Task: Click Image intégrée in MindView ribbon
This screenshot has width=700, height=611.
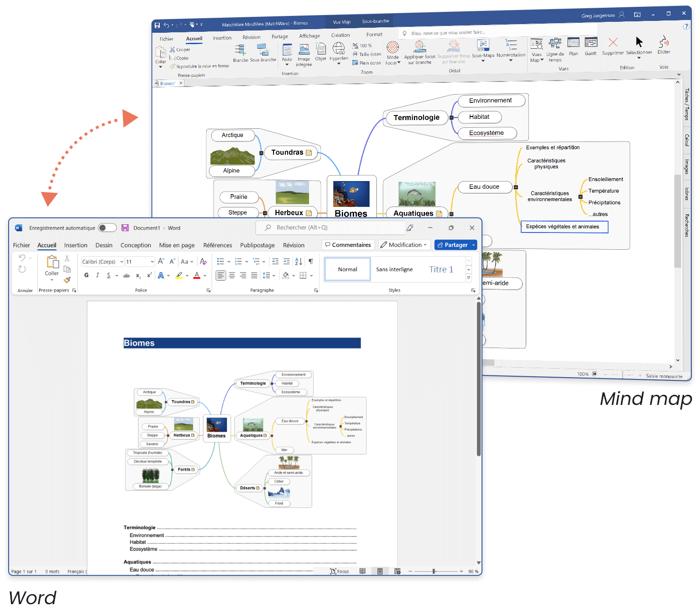Action: (x=304, y=55)
